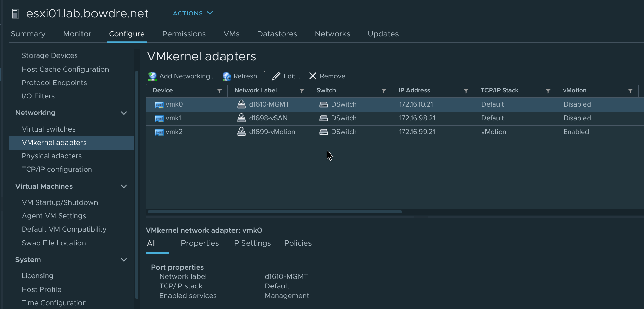
Task: Open Host Cache Configuration
Action: pos(65,69)
